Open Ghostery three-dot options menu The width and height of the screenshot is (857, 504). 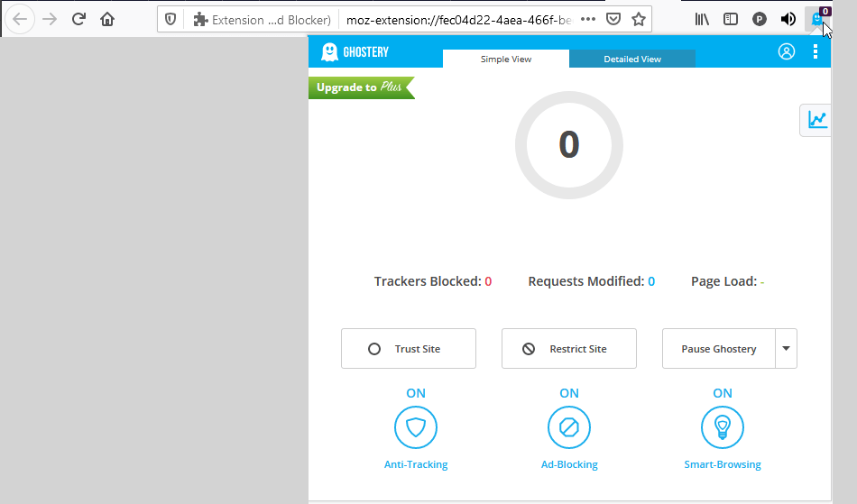[815, 52]
